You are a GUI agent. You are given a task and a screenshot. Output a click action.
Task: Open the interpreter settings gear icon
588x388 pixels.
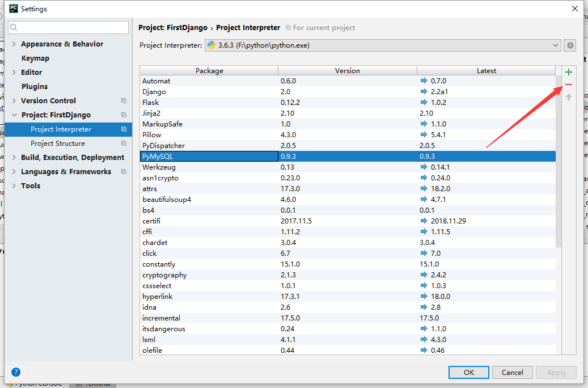(570, 45)
